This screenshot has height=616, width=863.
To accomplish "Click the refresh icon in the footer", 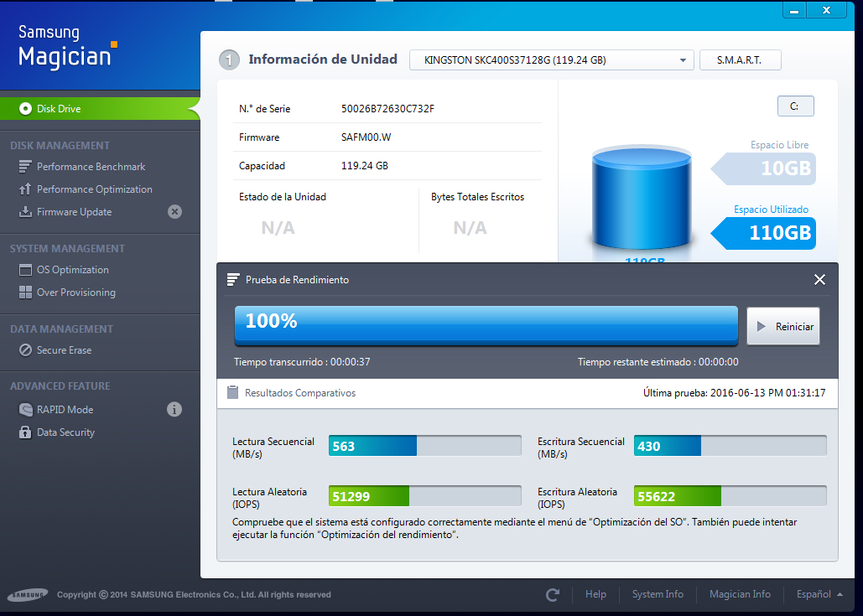I will click(x=553, y=594).
